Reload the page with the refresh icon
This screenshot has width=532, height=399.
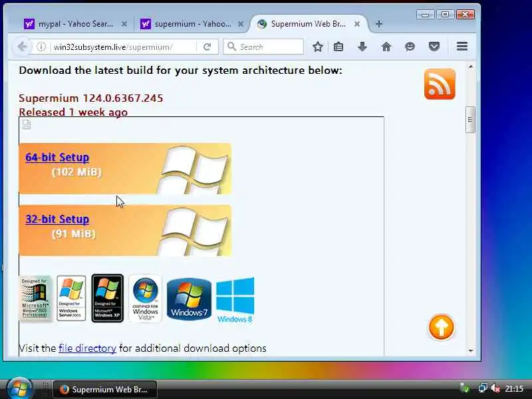[x=207, y=47]
